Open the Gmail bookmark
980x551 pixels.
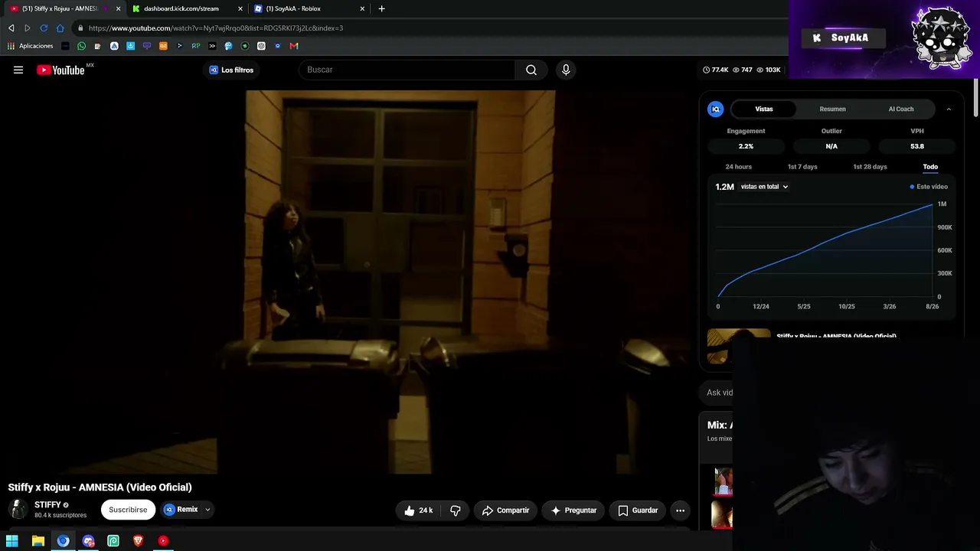click(x=294, y=46)
